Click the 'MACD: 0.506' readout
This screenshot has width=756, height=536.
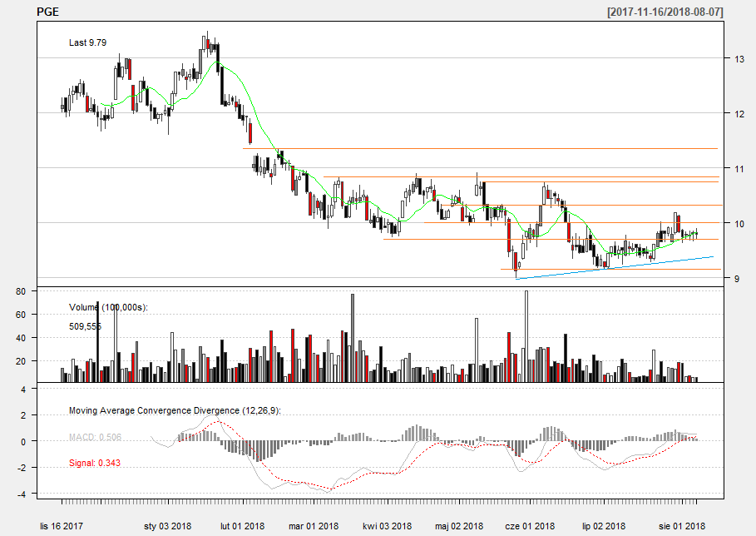point(95,437)
